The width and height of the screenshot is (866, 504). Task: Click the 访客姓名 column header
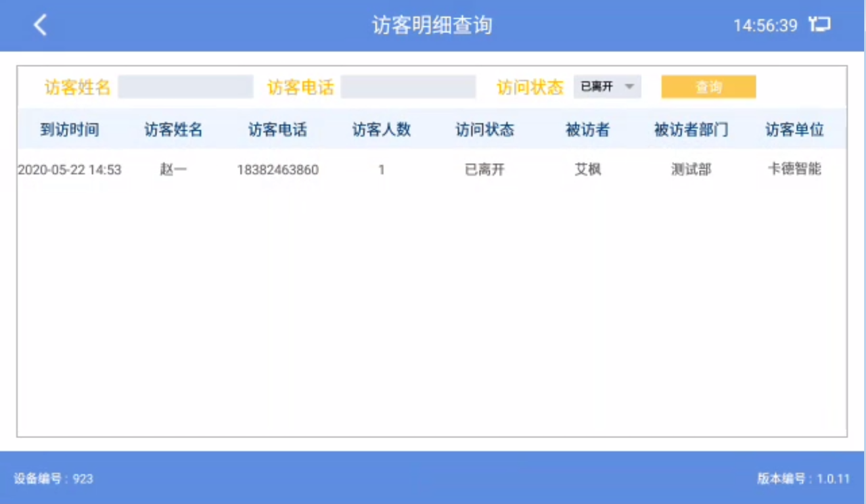(173, 129)
